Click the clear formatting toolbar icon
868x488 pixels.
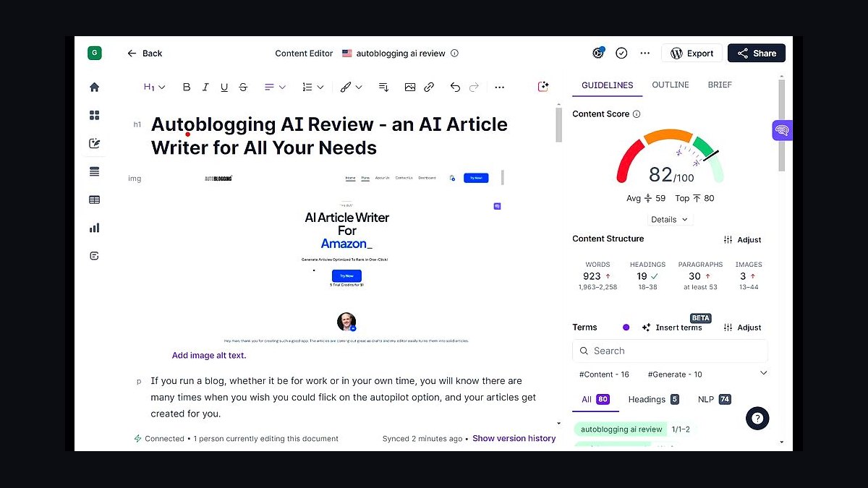pyautogui.click(x=383, y=87)
